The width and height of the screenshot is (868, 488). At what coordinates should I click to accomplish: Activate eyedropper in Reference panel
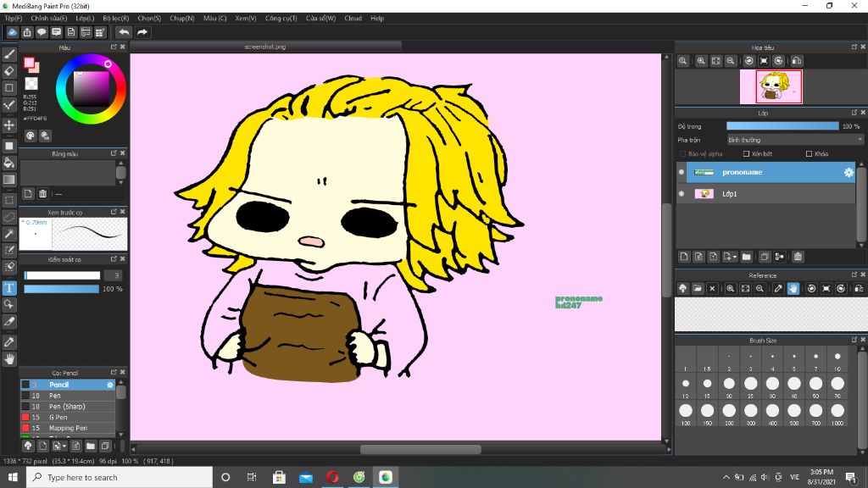[x=778, y=288]
